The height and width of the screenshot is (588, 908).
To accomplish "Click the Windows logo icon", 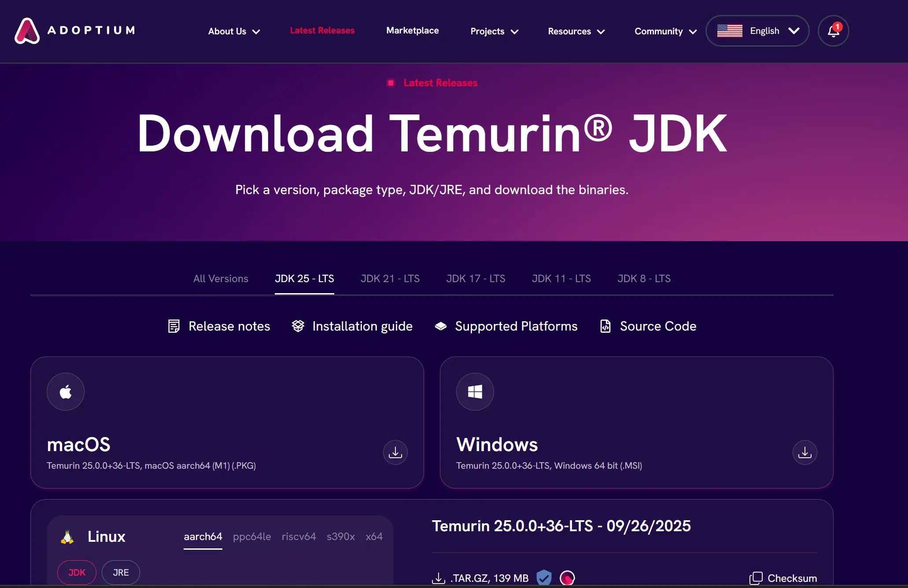I will click(475, 392).
